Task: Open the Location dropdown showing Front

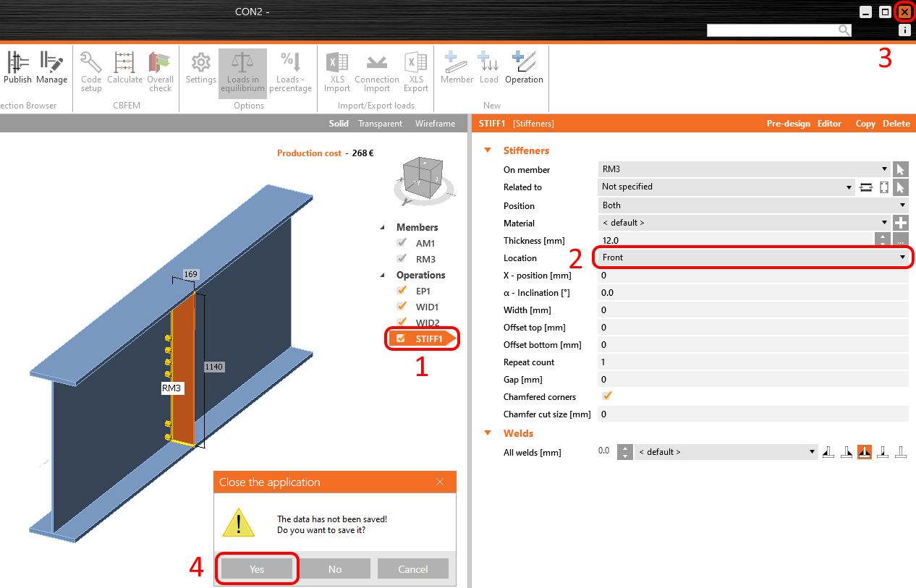Action: tap(752, 257)
